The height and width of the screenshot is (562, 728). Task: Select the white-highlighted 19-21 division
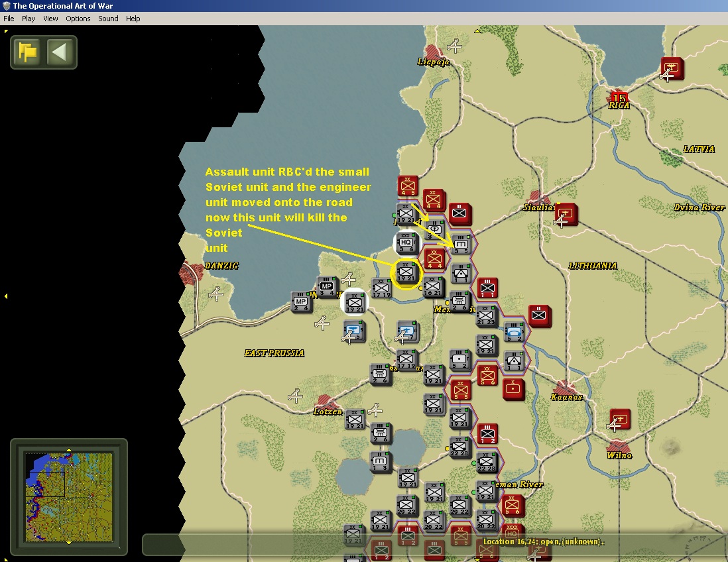355,303
